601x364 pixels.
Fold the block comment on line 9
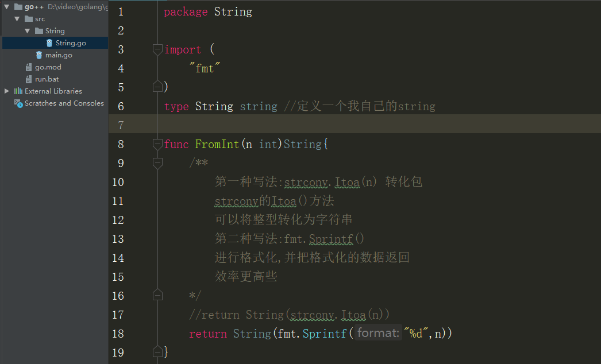(157, 163)
